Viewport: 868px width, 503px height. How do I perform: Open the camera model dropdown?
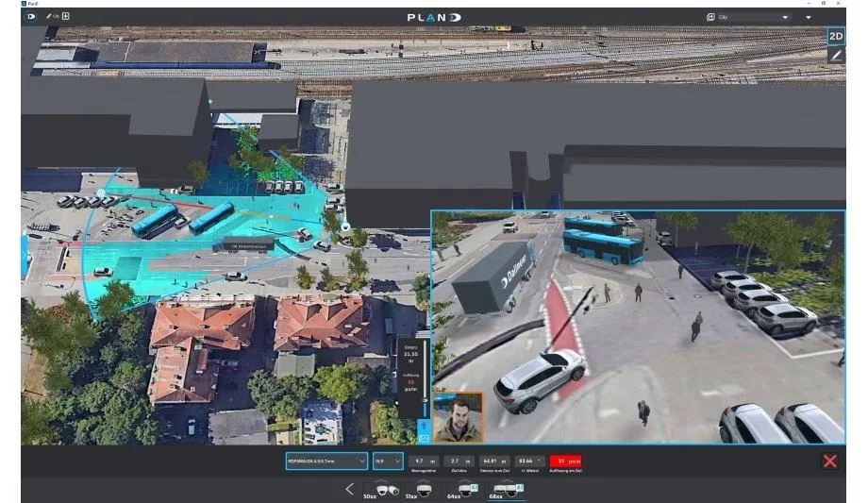click(326, 461)
